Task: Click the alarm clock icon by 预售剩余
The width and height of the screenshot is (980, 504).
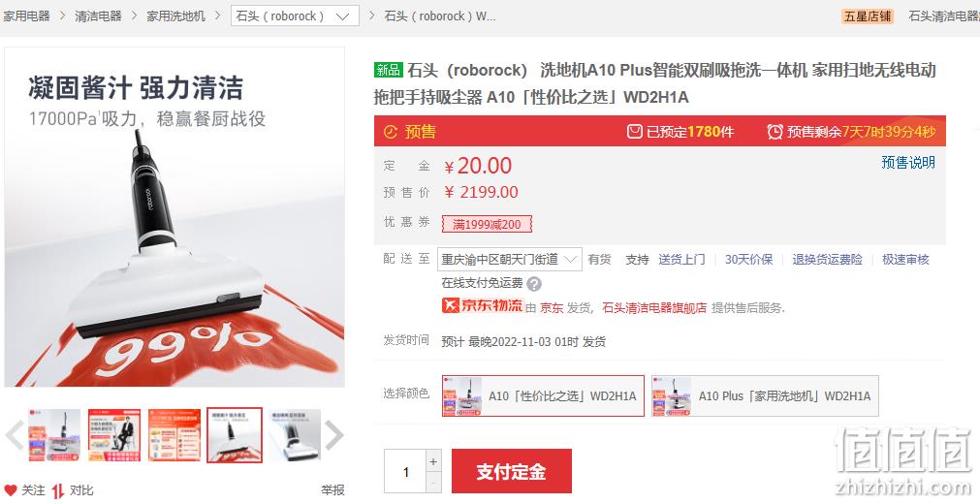Action: tap(775, 131)
